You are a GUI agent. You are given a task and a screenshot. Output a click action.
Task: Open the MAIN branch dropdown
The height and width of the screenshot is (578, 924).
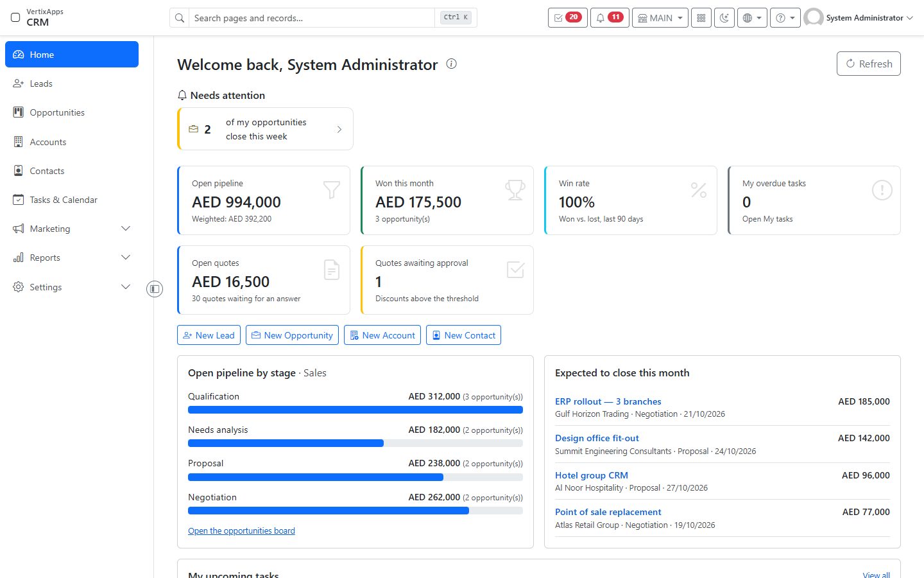[x=660, y=18]
